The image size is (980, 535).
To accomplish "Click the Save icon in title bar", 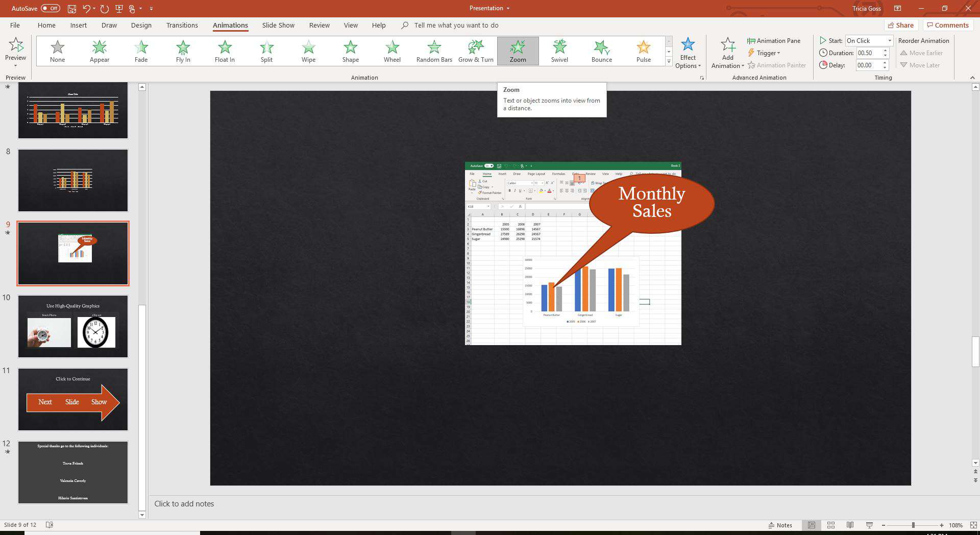I will (72, 9).
